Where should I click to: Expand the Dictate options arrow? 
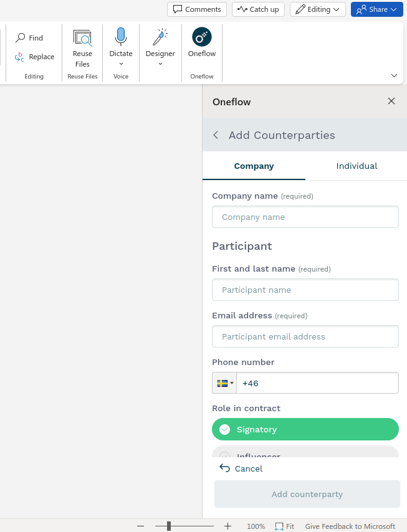point(121,64)
